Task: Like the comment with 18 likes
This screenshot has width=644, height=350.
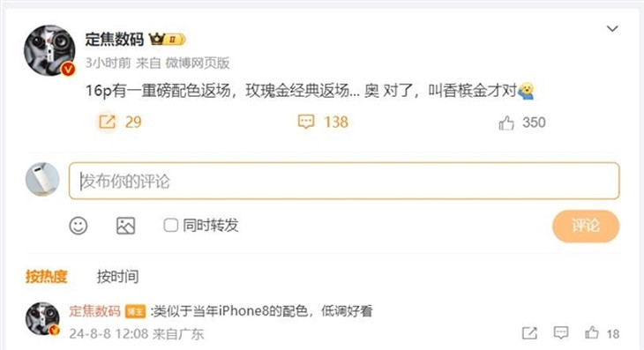Action: 591,332
